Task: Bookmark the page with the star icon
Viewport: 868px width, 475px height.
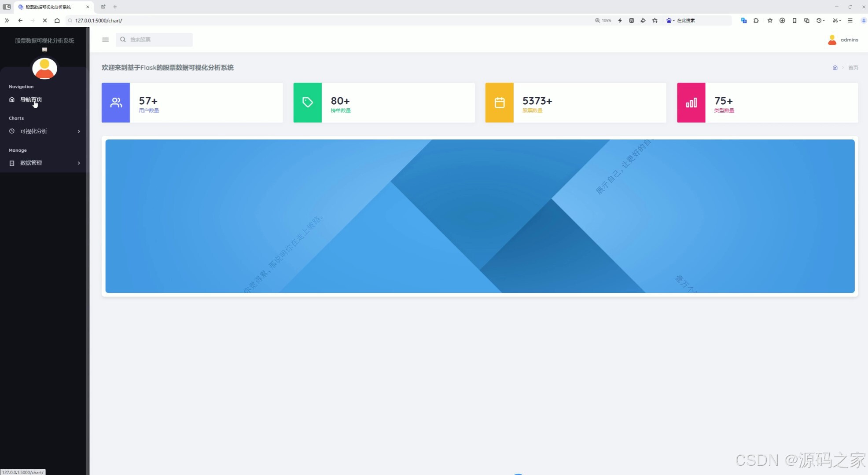Action: [x=655, y=20]
